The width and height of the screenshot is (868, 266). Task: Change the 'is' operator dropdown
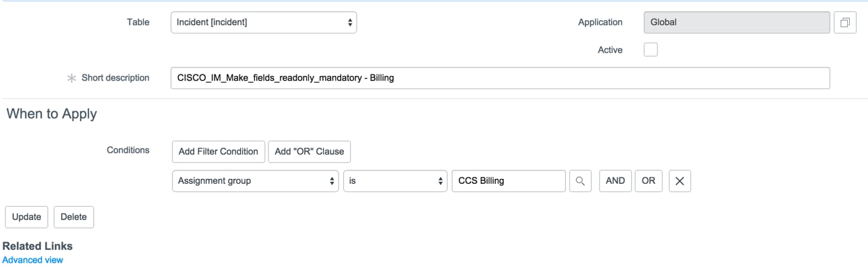(395, 181)
